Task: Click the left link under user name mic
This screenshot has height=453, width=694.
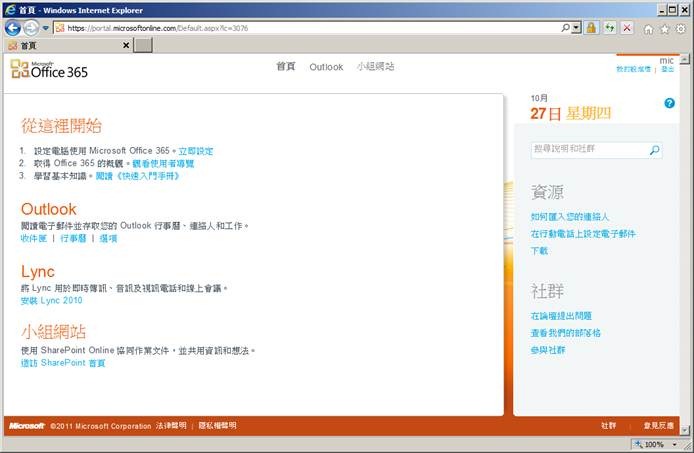Action: 634,69
